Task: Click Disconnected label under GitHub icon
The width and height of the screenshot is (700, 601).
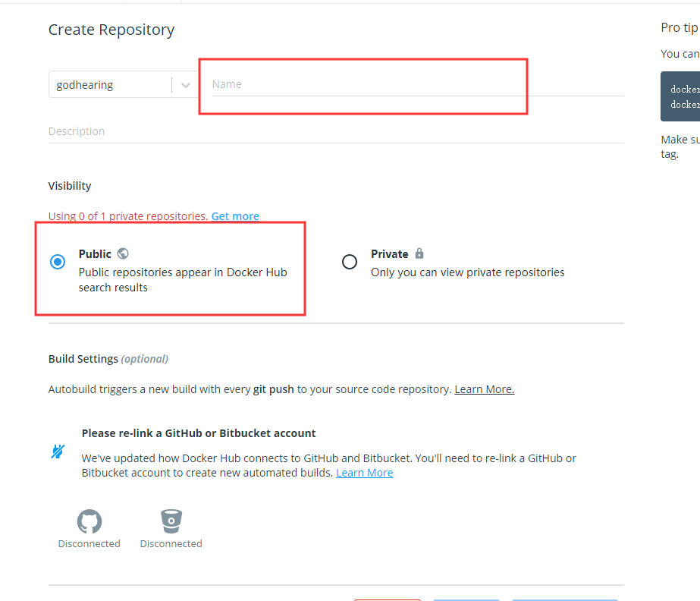Action: click(89, 543)
